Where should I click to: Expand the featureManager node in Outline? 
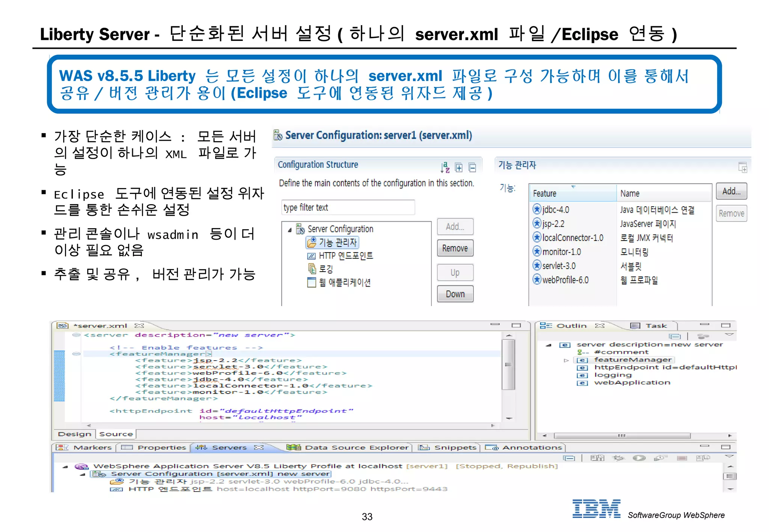tap(566, 360)
